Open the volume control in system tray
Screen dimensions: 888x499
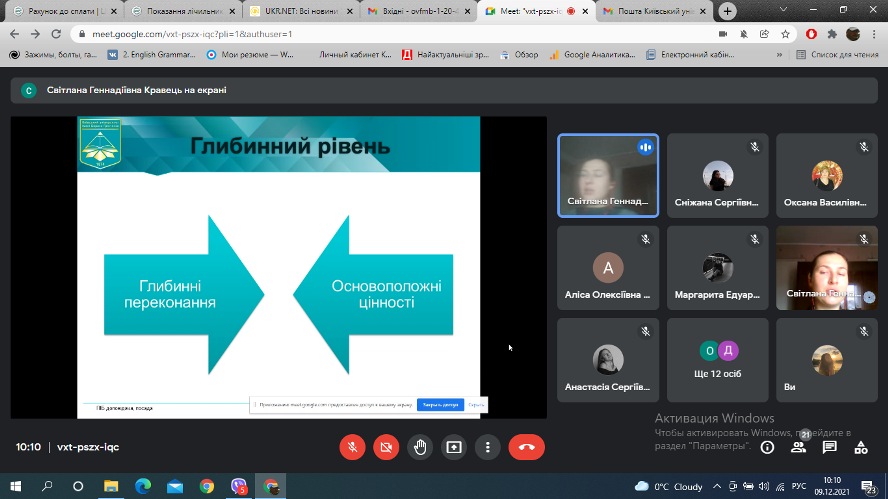click(x=764, y=486)
